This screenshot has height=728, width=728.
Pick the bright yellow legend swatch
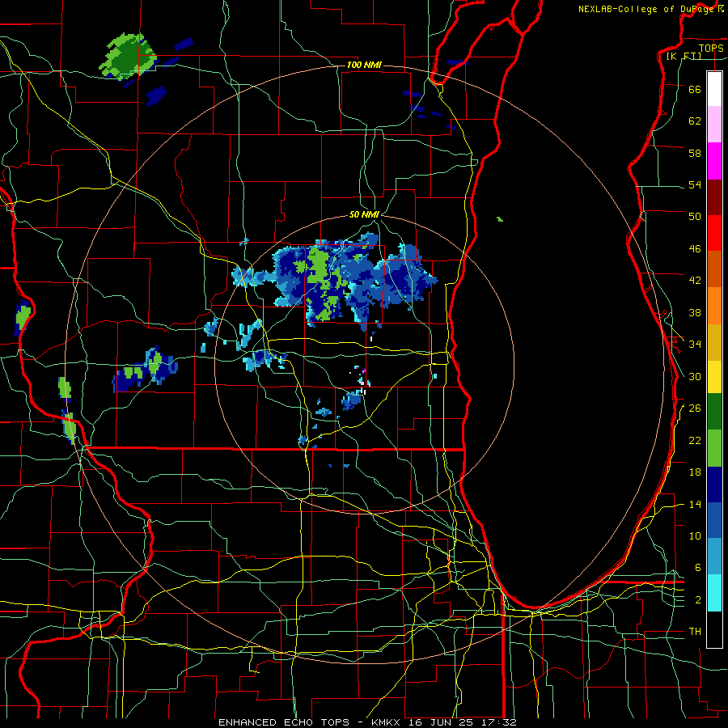(x=714, y=376)
